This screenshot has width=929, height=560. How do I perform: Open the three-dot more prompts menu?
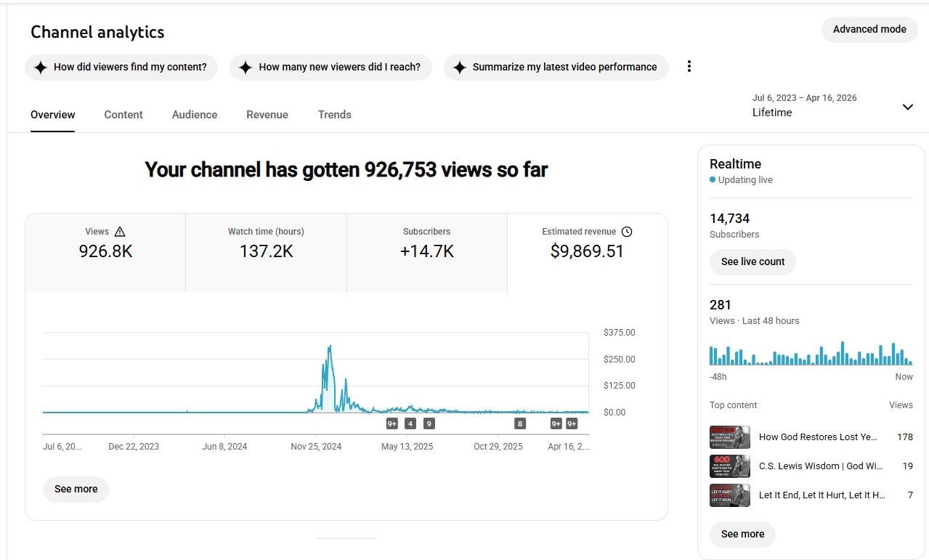pos(689,67)
